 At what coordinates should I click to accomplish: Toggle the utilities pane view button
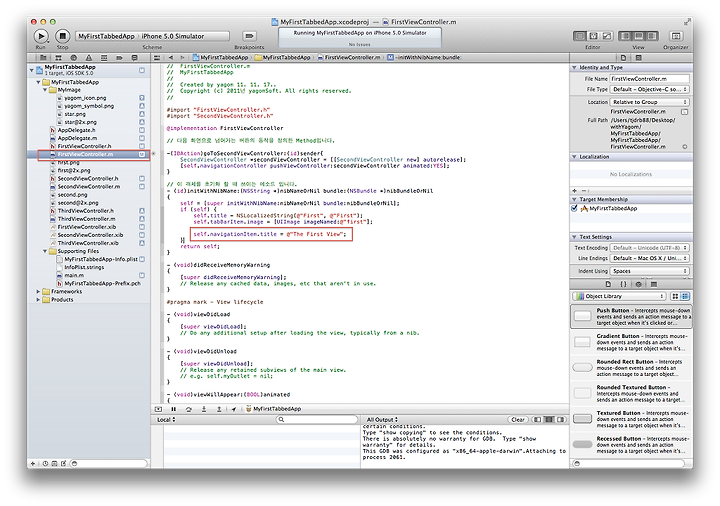(x=652, y=36)
